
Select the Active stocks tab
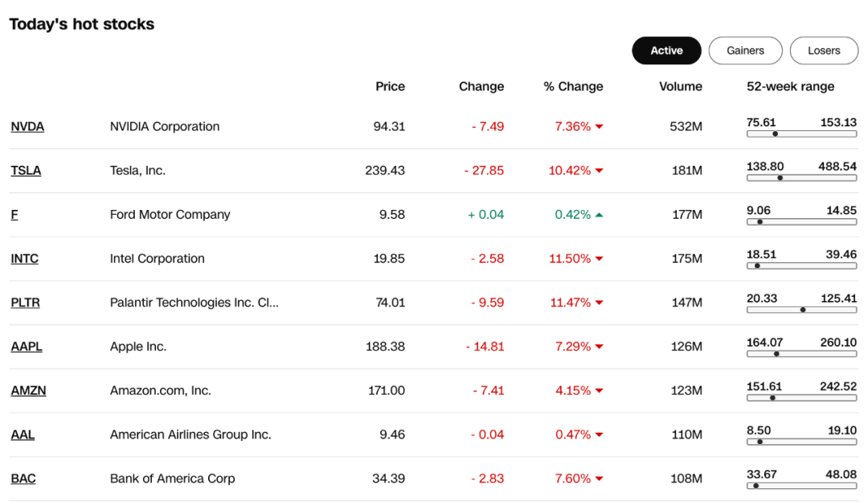(x=666, y=51)
